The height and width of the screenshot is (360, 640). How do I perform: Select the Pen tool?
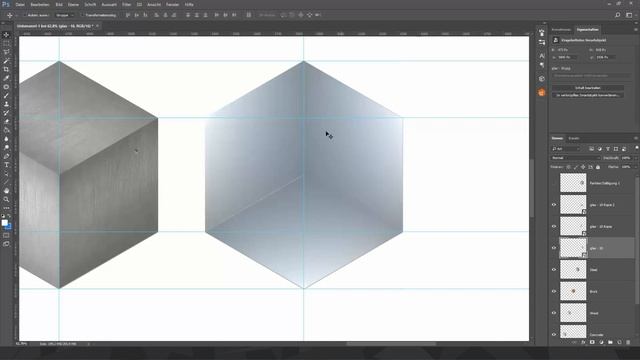click(x=6, y=156)
